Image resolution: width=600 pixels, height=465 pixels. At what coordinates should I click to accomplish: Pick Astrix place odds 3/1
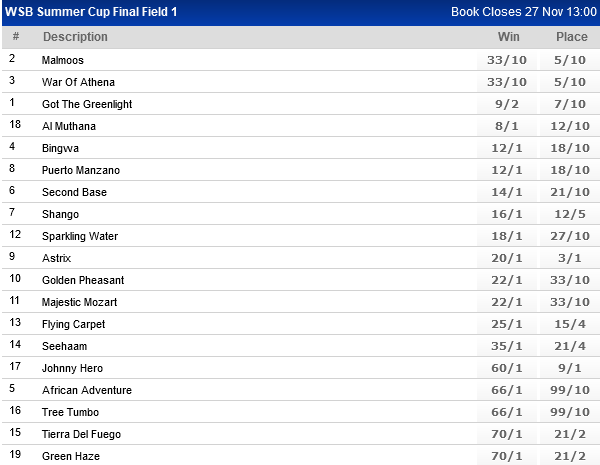coord(571,258)
